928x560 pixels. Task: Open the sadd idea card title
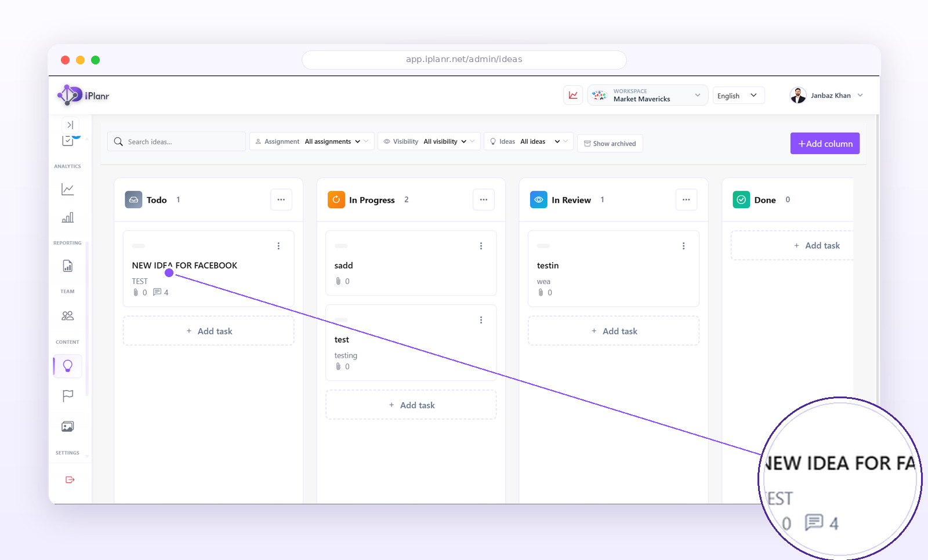tap(343, 266)
